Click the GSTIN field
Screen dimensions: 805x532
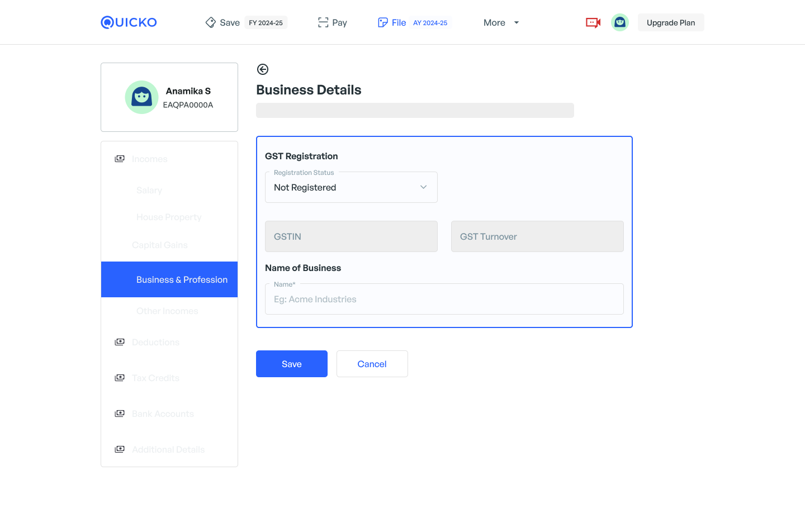tap(351, 236)
